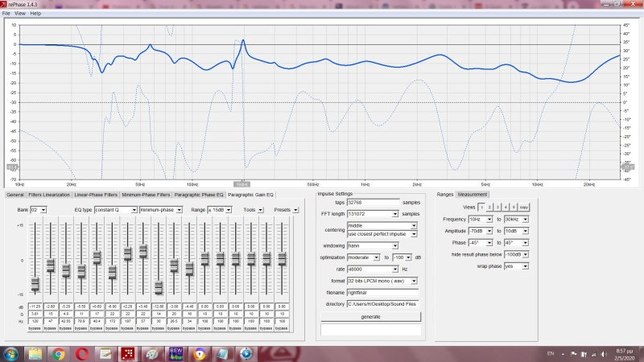
Task: Click the first EQ band gain slider handle
Action: click(35, 283)
